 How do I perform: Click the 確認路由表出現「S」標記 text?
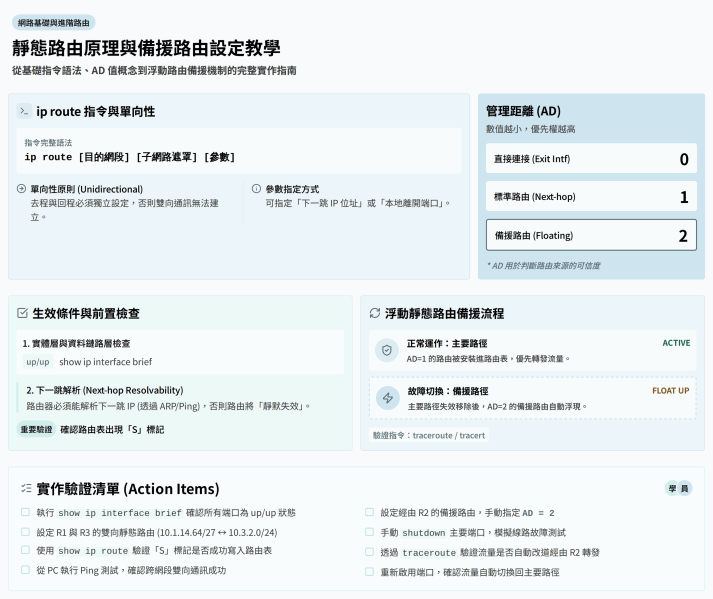[x=112, y=429]
